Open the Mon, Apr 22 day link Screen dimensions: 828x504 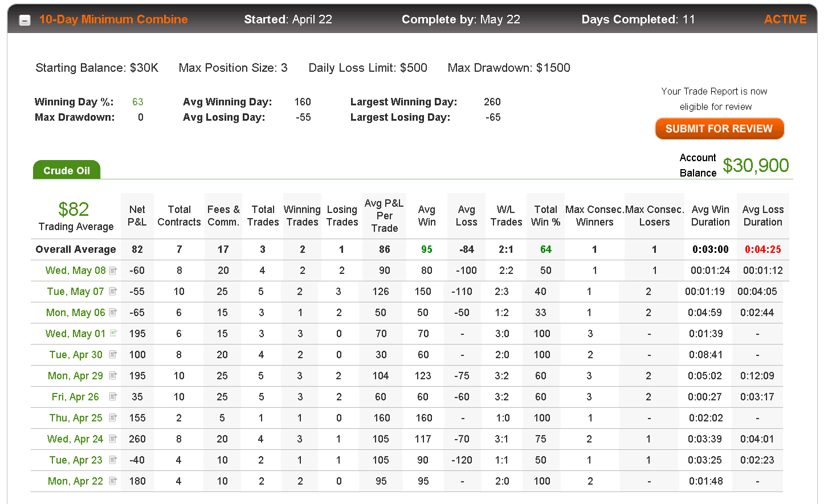(x=75, y=481)
